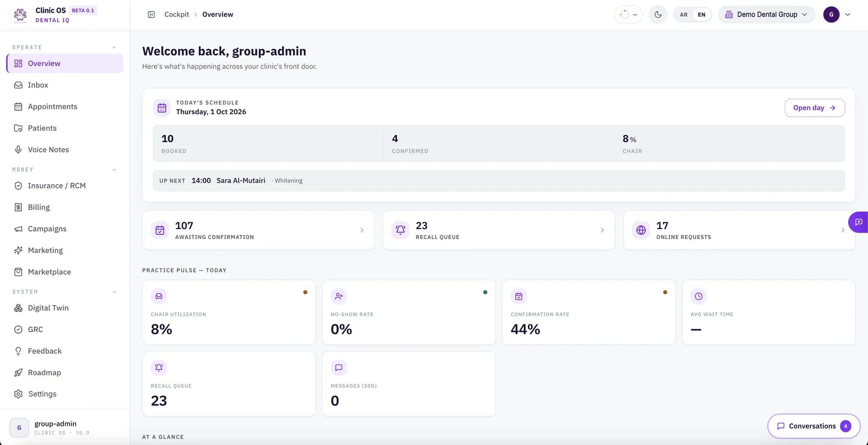
Task: Click the Voice Notes microphone icon
Action: point(18,150)
